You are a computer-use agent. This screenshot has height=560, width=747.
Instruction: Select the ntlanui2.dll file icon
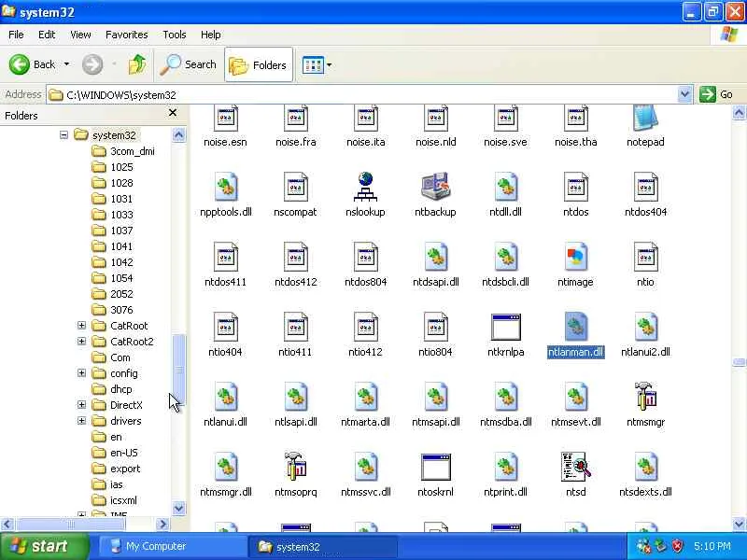645,328
